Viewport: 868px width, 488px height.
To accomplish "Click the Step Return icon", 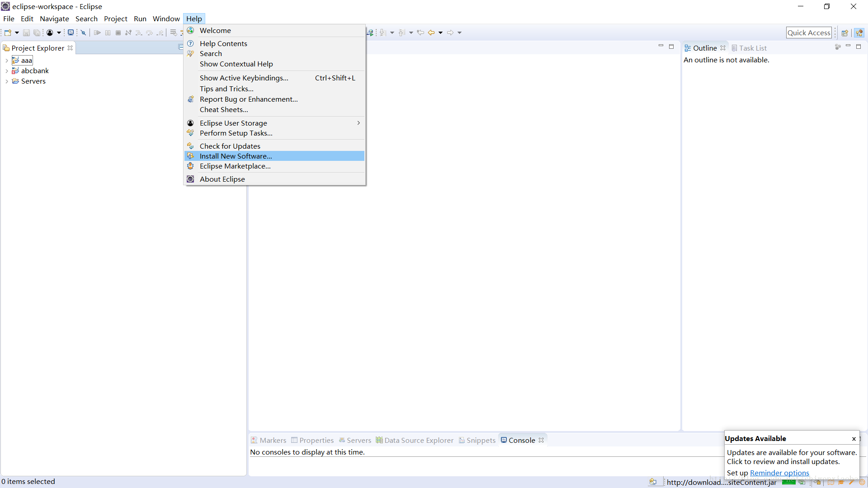I will point(160,33).
